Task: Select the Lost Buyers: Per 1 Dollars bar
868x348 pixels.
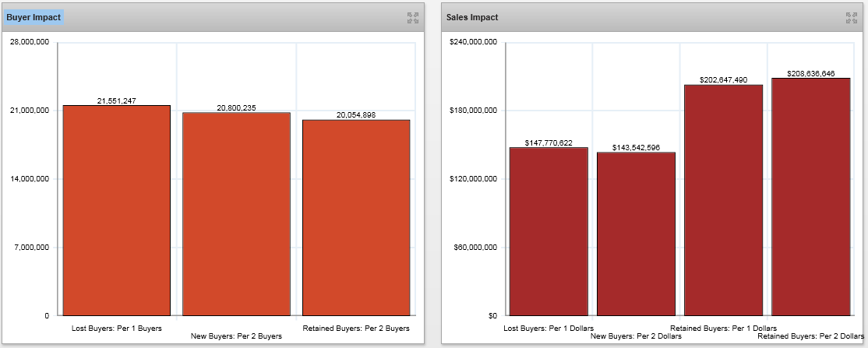Action: tap(549, 231)
